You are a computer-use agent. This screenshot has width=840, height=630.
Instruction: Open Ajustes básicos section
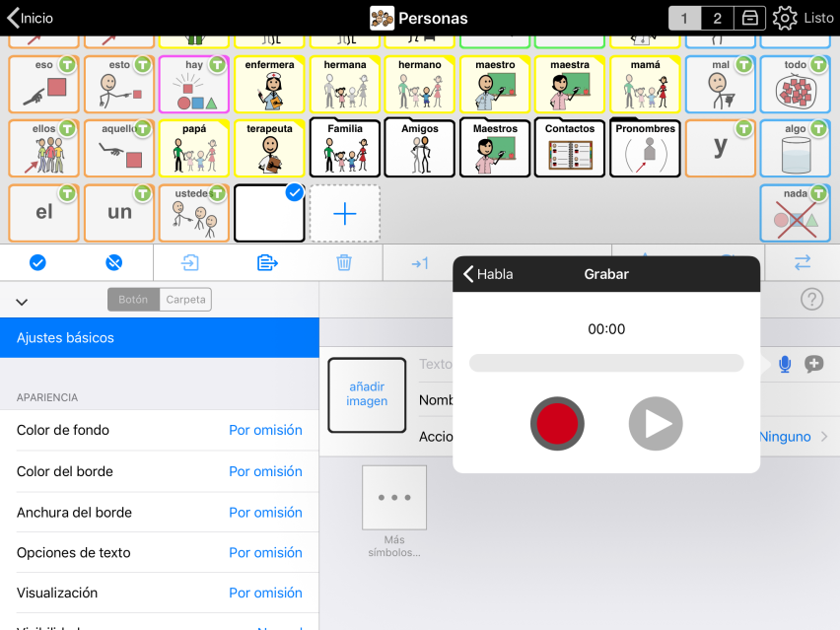pyautogui.click(x=160, y=337)
